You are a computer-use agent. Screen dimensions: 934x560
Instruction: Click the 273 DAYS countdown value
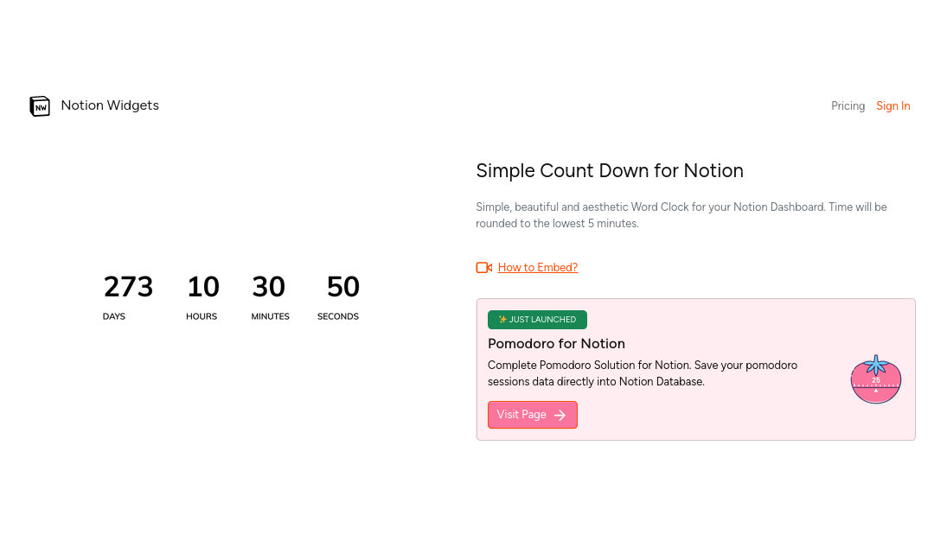128,286
